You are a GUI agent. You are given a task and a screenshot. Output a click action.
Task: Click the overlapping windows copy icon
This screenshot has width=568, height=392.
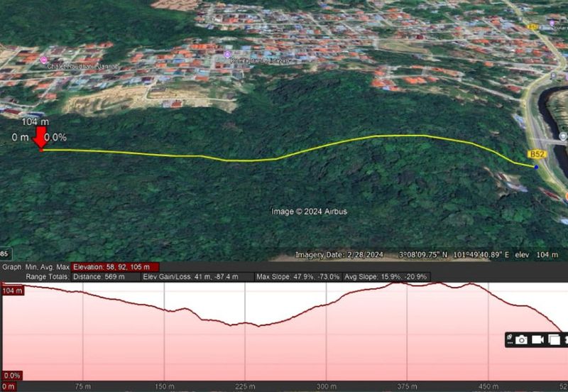(x=554, y=340)
